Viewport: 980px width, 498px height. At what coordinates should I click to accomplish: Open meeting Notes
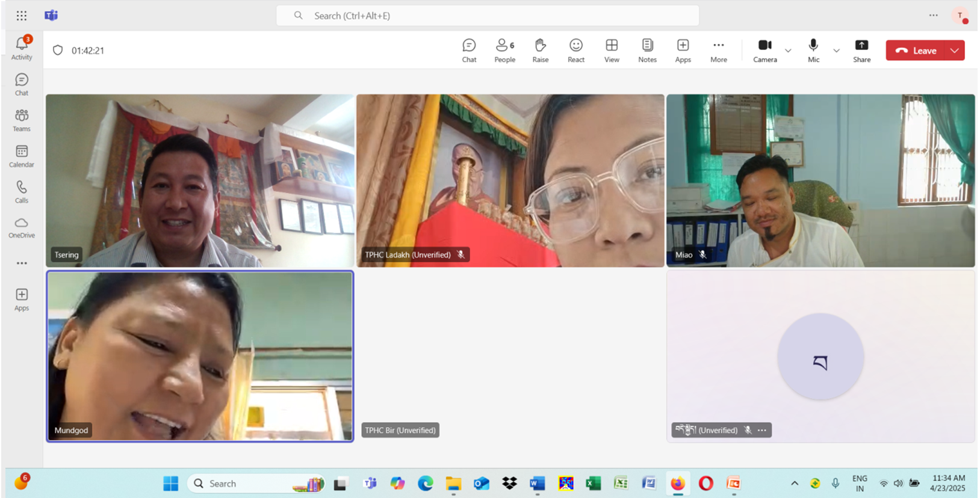647,51
